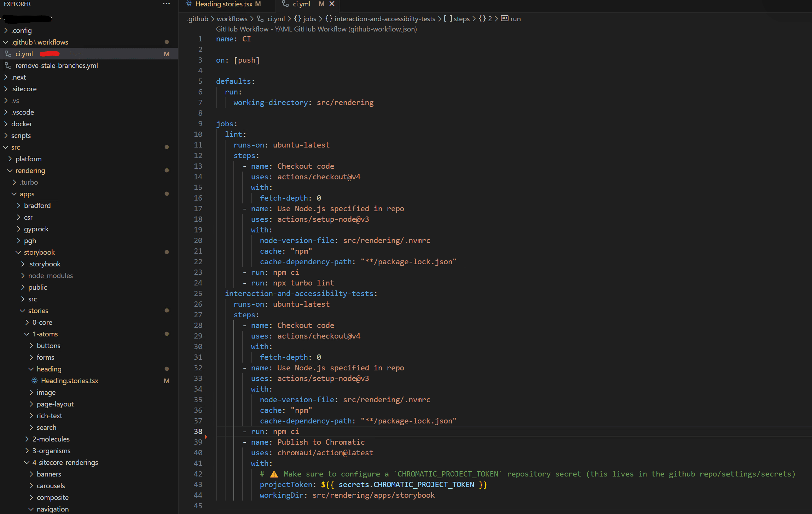812x514 pixels.
Task: Click the [ ] steps symbol in the breadcrumb
Action: 458,18
